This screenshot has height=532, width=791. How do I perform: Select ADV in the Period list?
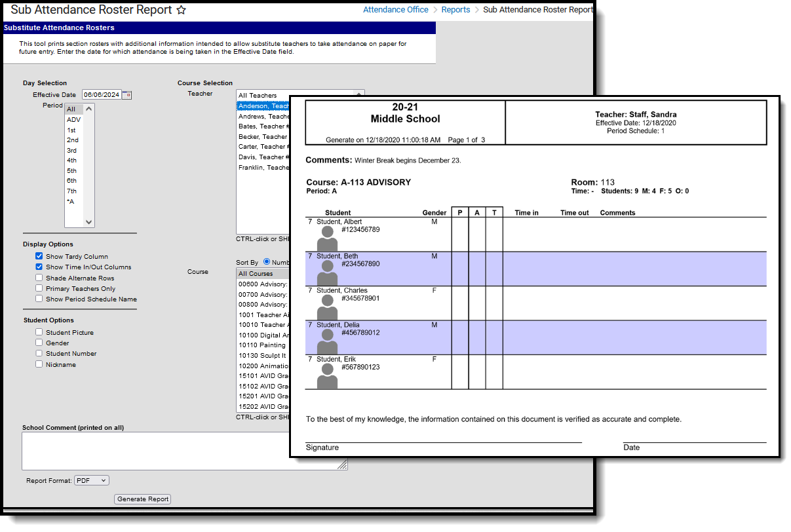74,120
